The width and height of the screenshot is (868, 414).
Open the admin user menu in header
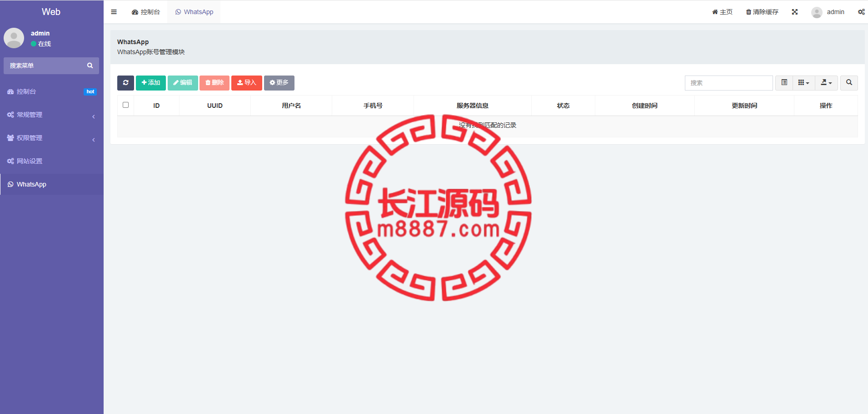coord(828,12)
